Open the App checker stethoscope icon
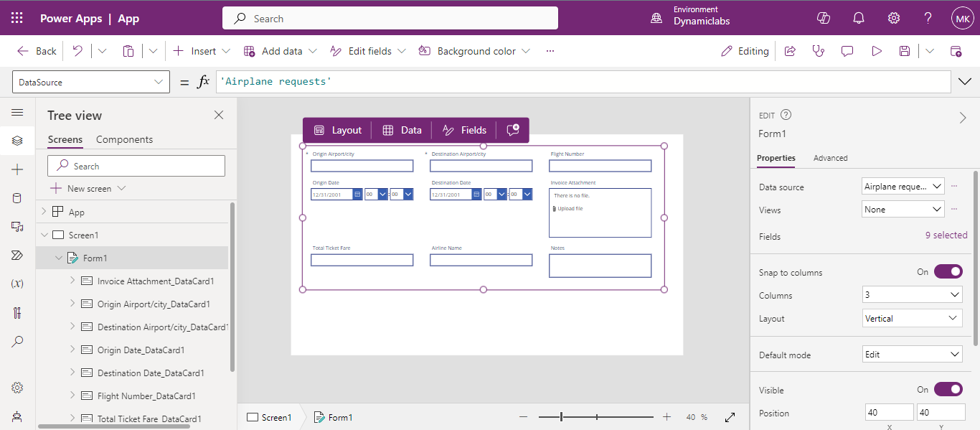Viewport: 980px width, 430px height. [x=818, y=51]
